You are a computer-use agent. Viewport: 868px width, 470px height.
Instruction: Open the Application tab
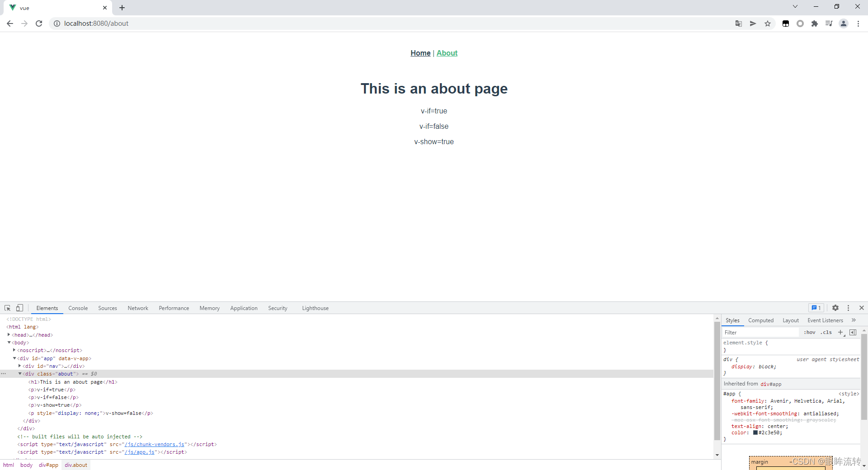[x=244, y=308]
